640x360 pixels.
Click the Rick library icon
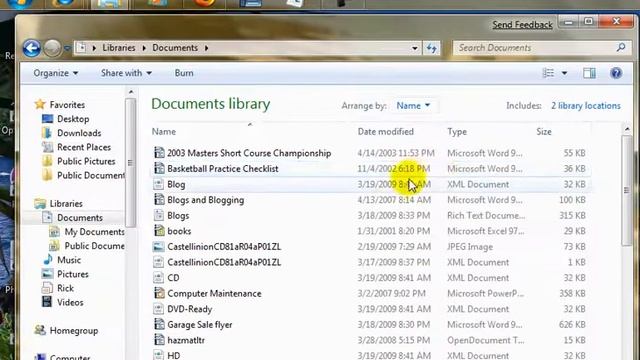coord(47,288)
